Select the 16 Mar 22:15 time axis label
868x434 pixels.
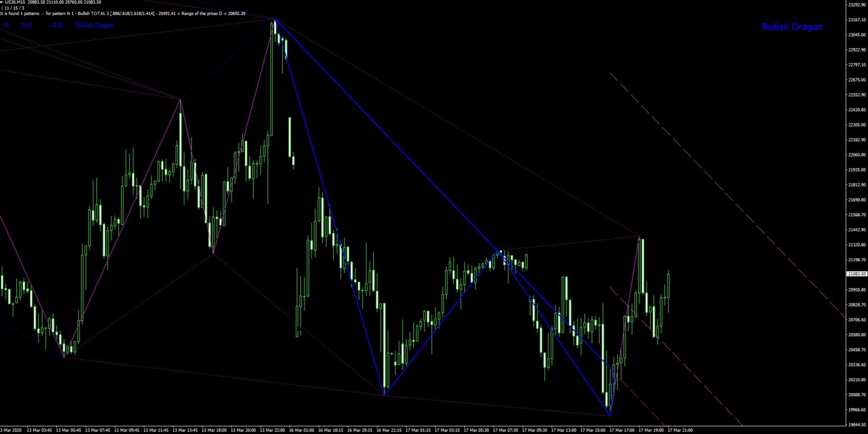coord(389,430)
